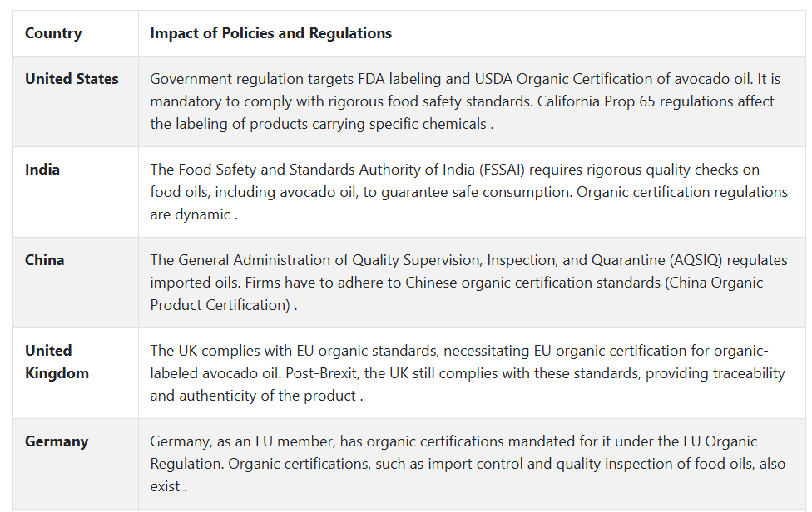The height and width of the screenshot is (512, 812).
Task: Select the India country cell
Action: click(x=42, y=169)
